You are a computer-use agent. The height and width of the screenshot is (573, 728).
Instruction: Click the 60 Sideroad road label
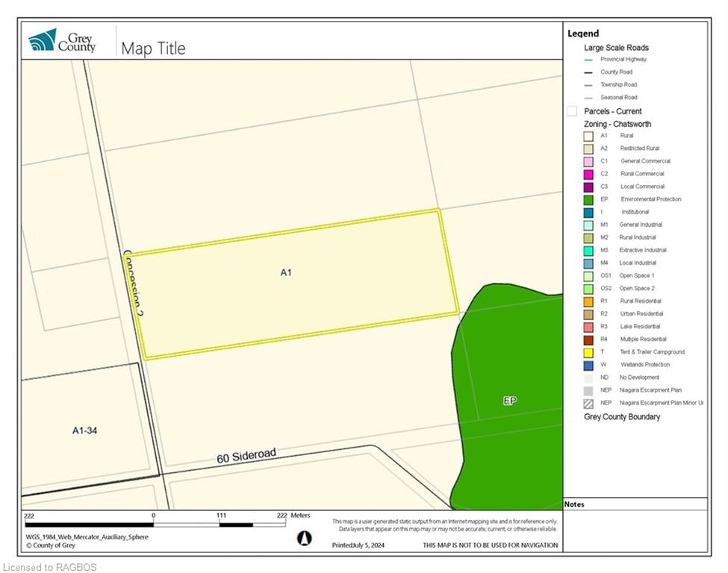(x=246, y=455)
